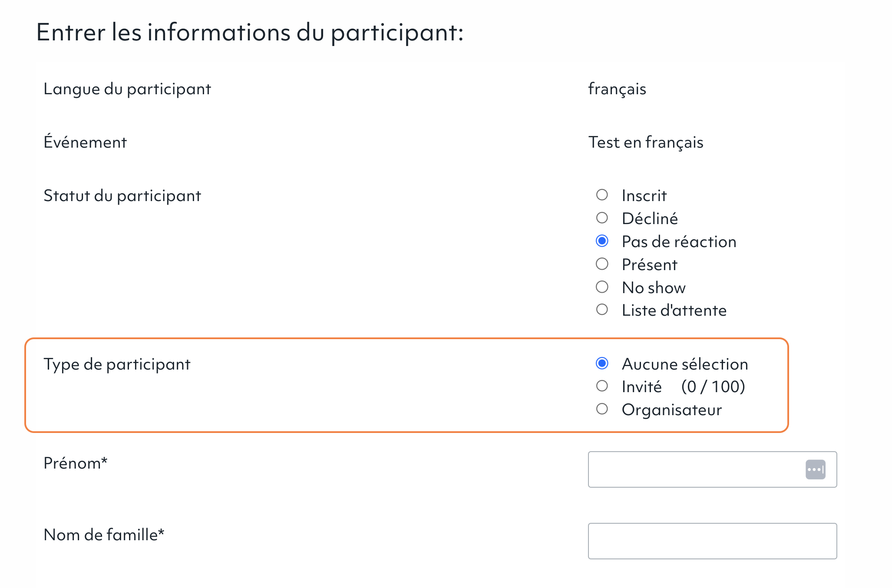This screenshot has height=588, width=892.
Task: Click the Type de participant label
Action: pyautogui.click(x=117, y=364)
